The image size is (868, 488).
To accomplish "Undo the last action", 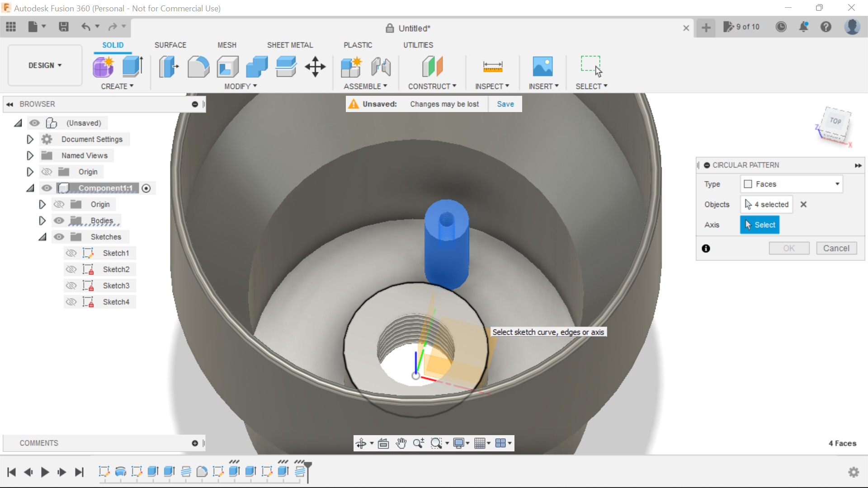I will (86, 27).
